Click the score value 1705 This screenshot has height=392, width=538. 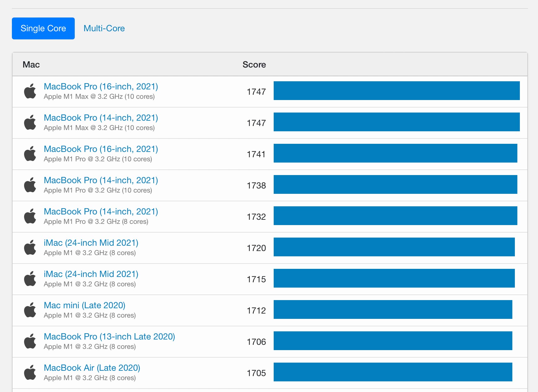pos(256,373)
